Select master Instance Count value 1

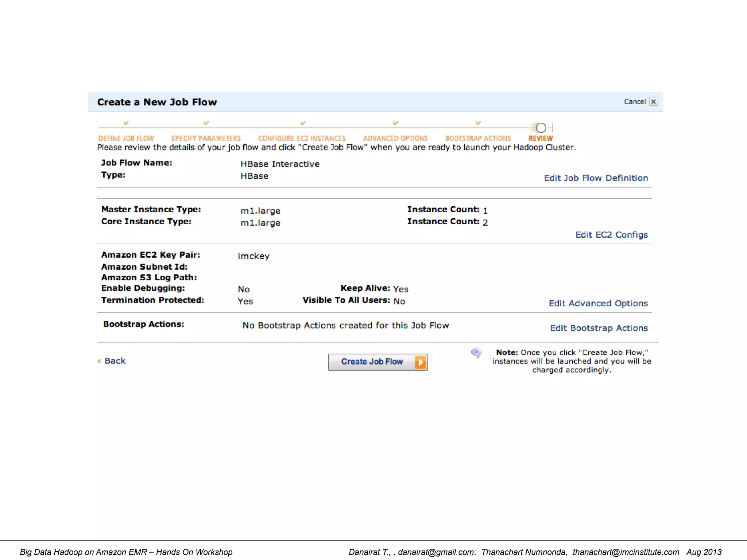point(485,211)
